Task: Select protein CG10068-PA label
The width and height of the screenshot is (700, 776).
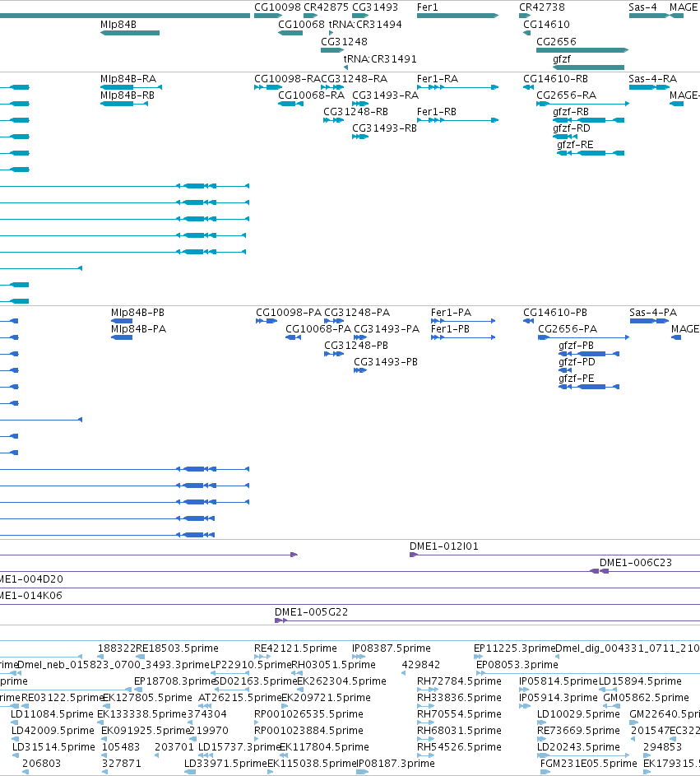Action: [318, 329]
